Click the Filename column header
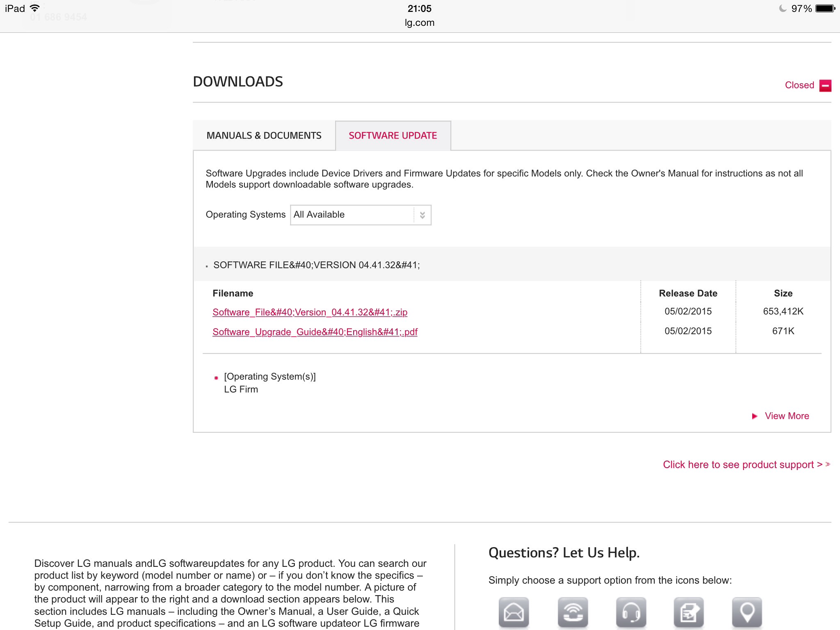This screenshot has height=630, width=840. [233, 294]
